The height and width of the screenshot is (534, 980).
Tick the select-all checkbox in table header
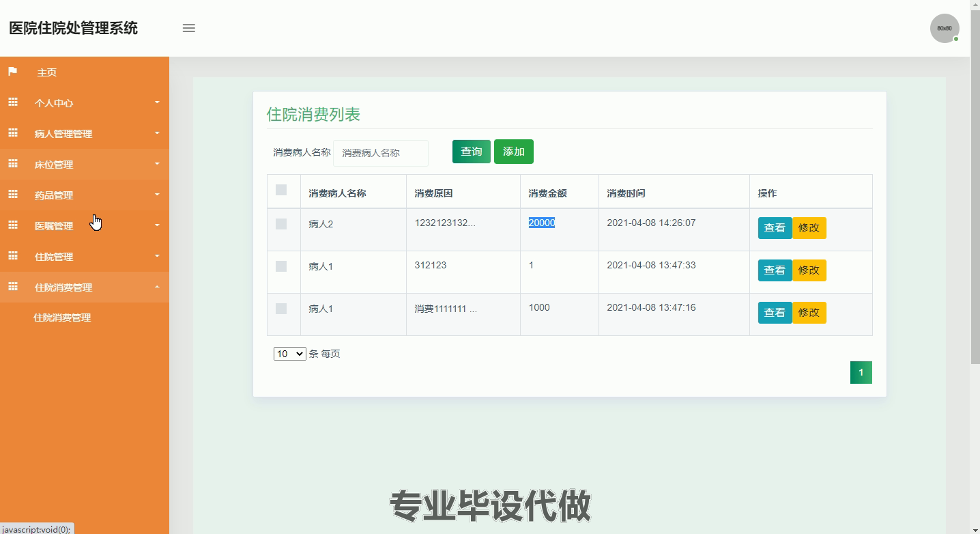click(x=281, y=190)
